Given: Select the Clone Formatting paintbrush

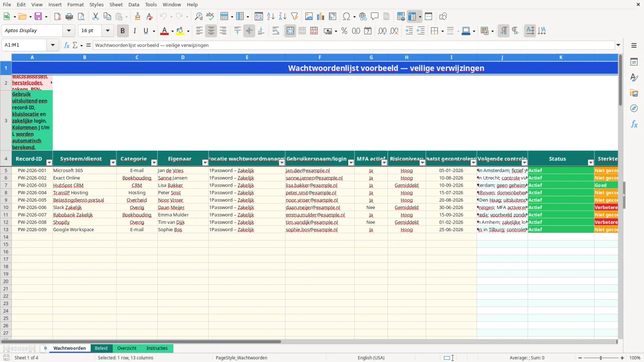Looking at the screenshot, I should 138,17.
